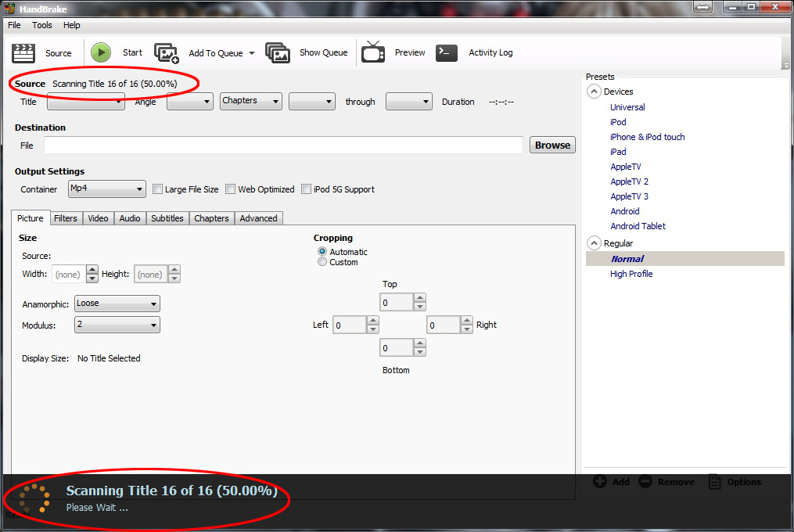Select the High Profile preset
This screenshot has width=794, height=532.
click(x=631, y=274)
